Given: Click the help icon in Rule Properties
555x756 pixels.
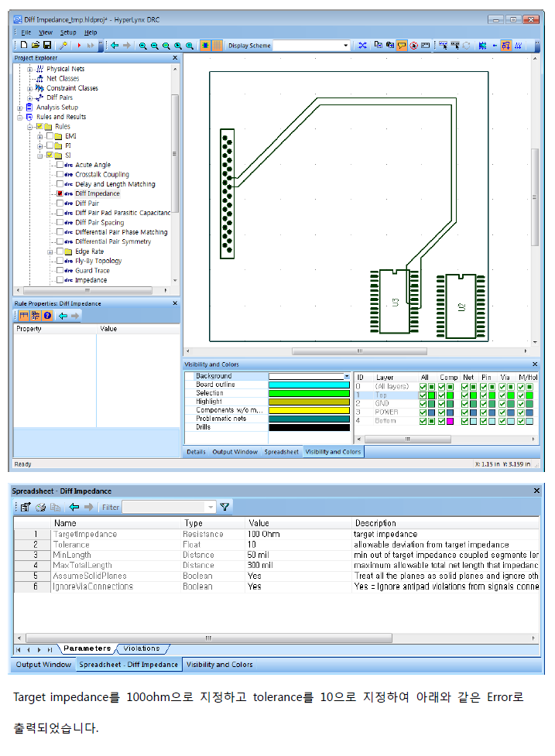Looking at the screenshot, I should click(x=47, y=316).
